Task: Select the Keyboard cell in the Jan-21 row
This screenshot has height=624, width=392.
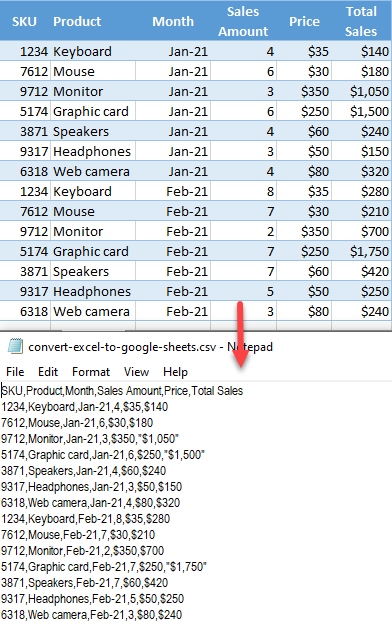Action: click(93, 51)
